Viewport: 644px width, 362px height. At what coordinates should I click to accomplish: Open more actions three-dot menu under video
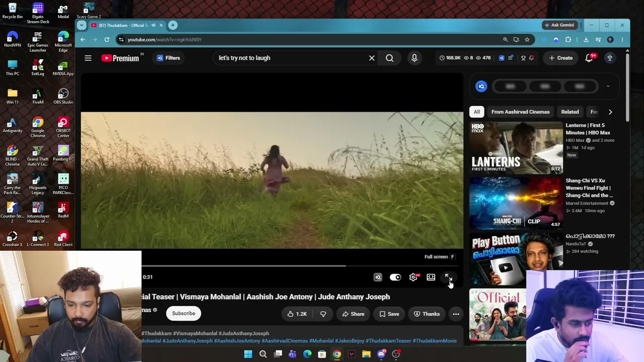[456, 314]
